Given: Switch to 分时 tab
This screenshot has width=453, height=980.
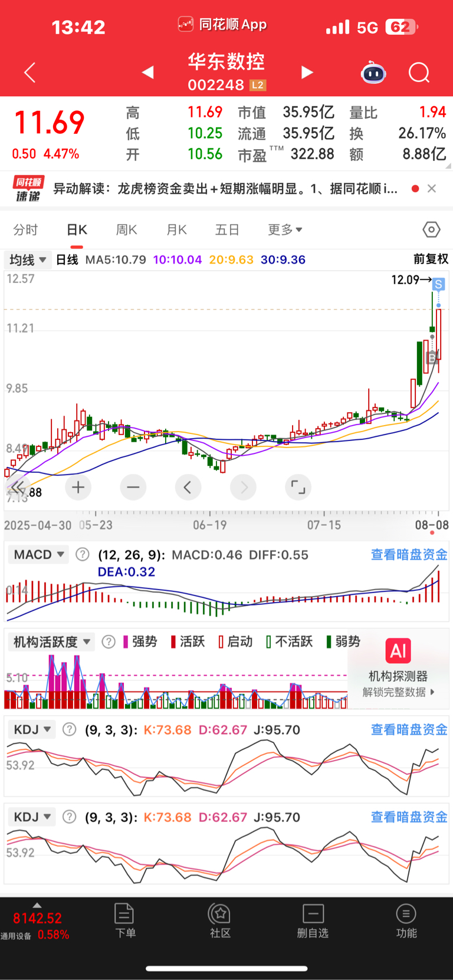Looking at the screenshot, I should 25,229.
